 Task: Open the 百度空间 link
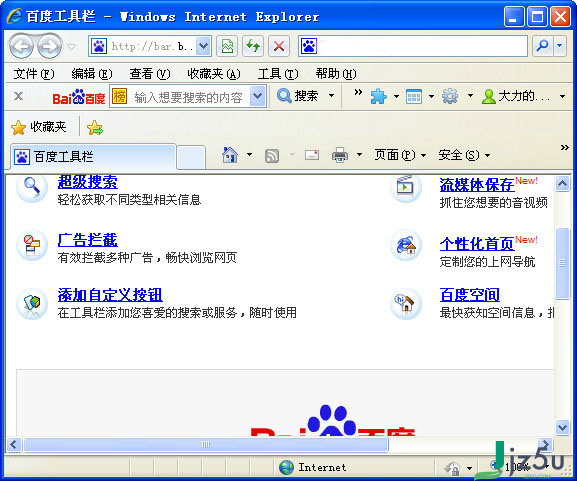pyautogui.click(x=470, y=295)
